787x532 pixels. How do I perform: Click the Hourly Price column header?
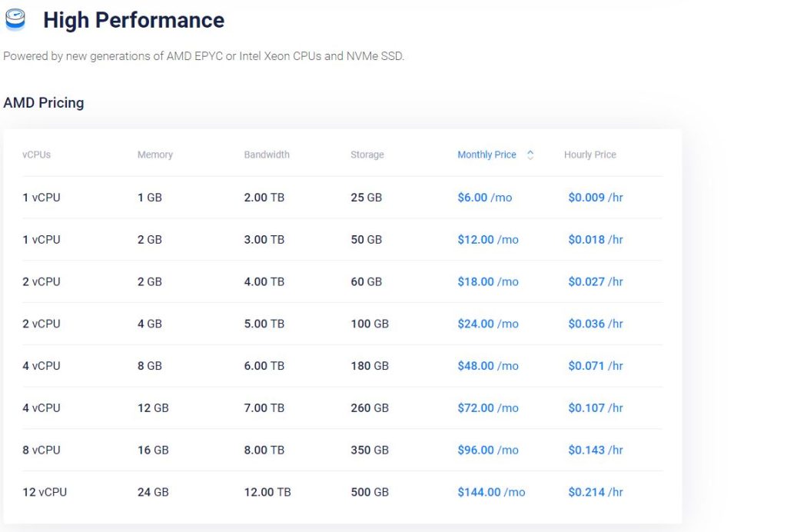(589, 155)
